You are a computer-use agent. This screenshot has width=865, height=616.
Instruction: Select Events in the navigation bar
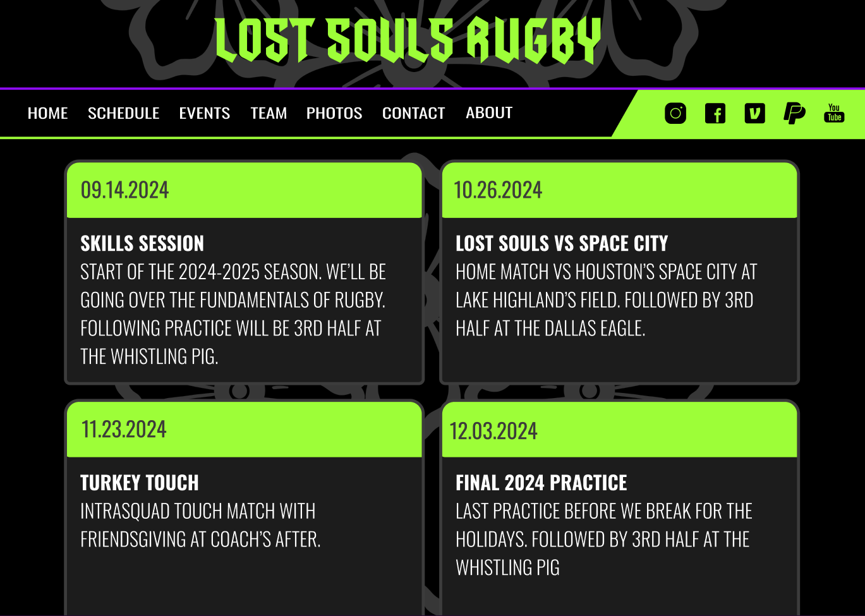click(x=205, y=114)
